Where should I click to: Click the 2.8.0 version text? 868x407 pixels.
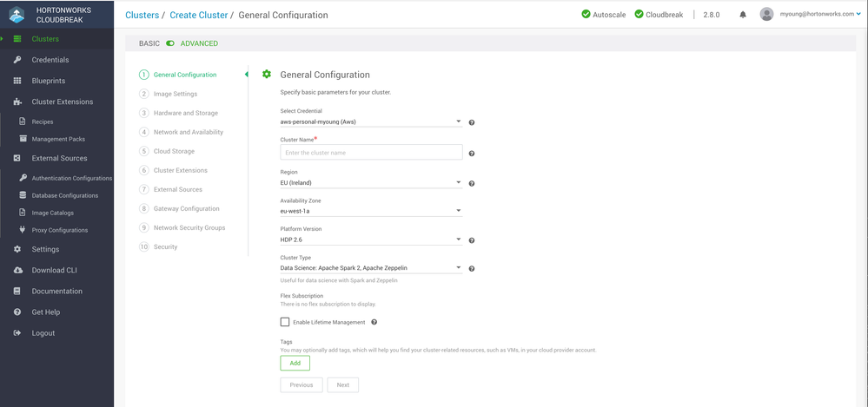point(712,15)
